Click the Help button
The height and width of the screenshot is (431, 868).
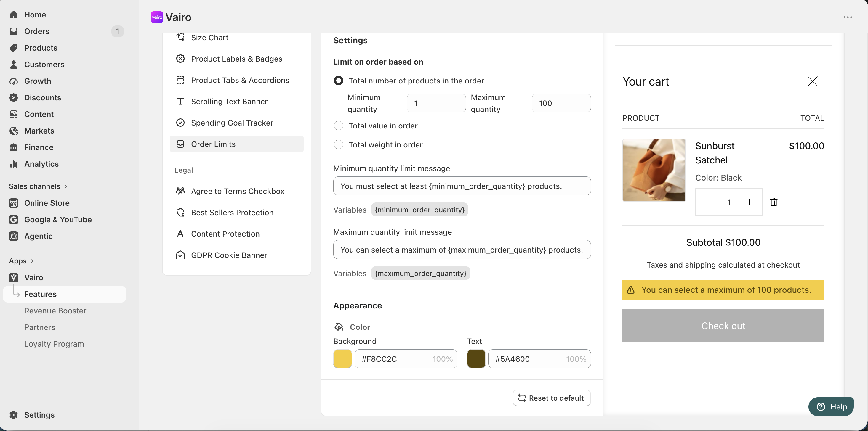[x=831, y=407]
